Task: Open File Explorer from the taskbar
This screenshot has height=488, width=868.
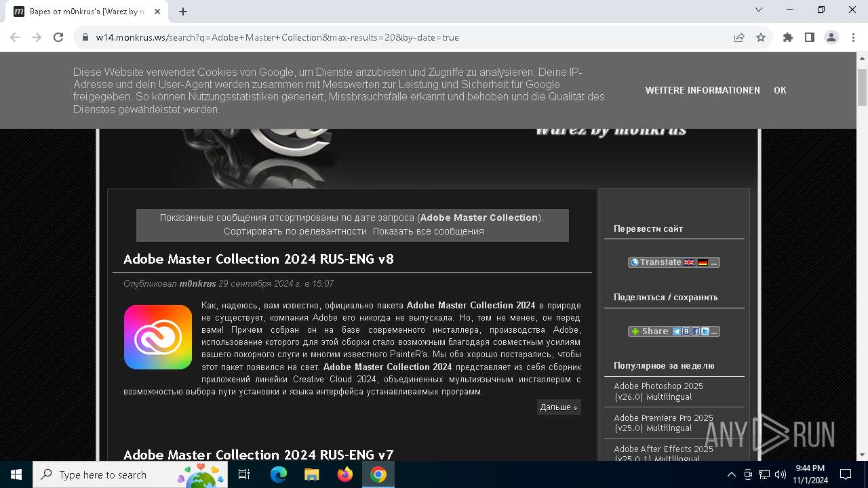Action: (312, 474)
